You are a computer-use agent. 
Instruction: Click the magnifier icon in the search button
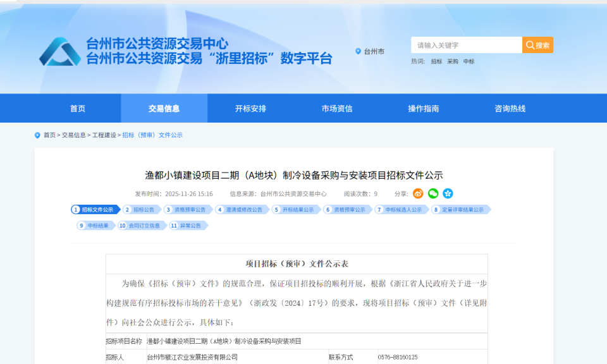click(x=530, y=45)
